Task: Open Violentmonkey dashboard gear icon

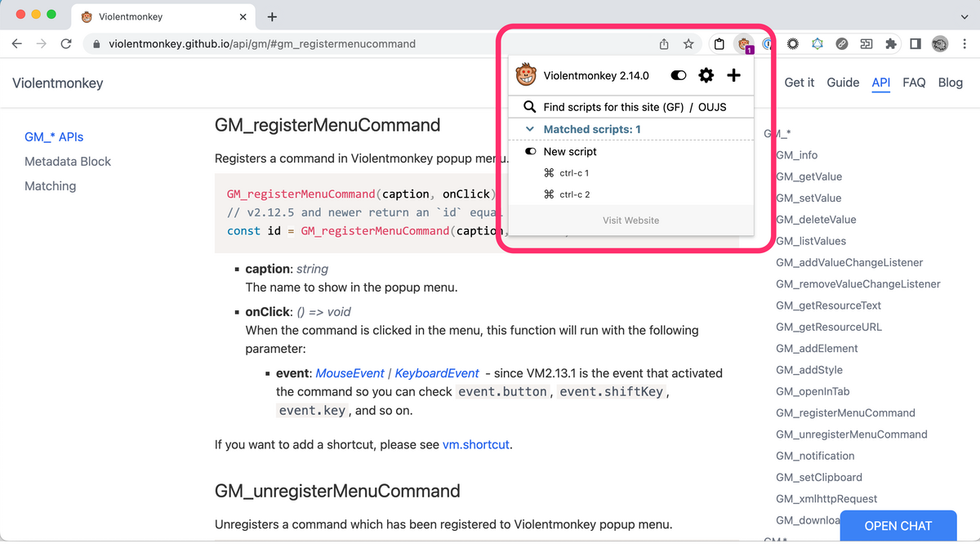Action: [706, 75]
